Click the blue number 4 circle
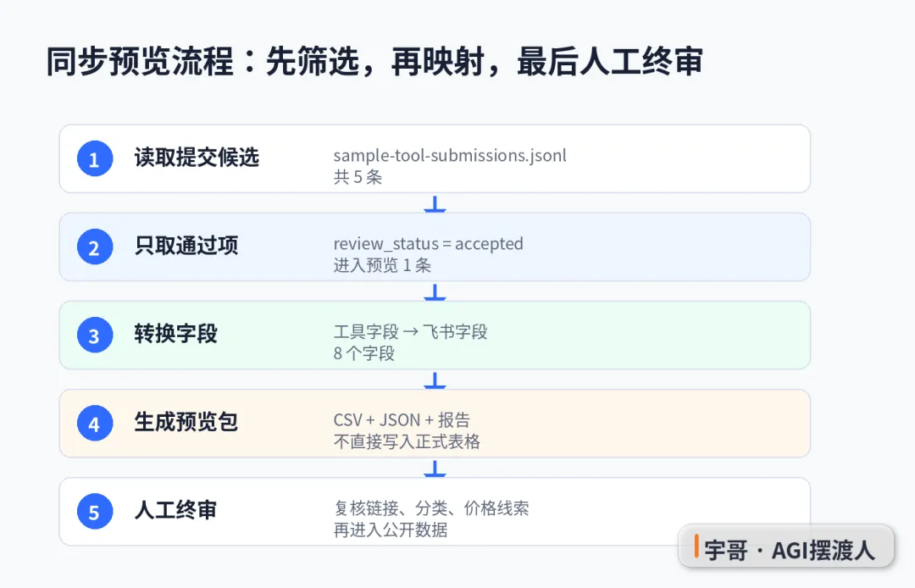This screenshot has width=915, height=588. coord(95,423)
